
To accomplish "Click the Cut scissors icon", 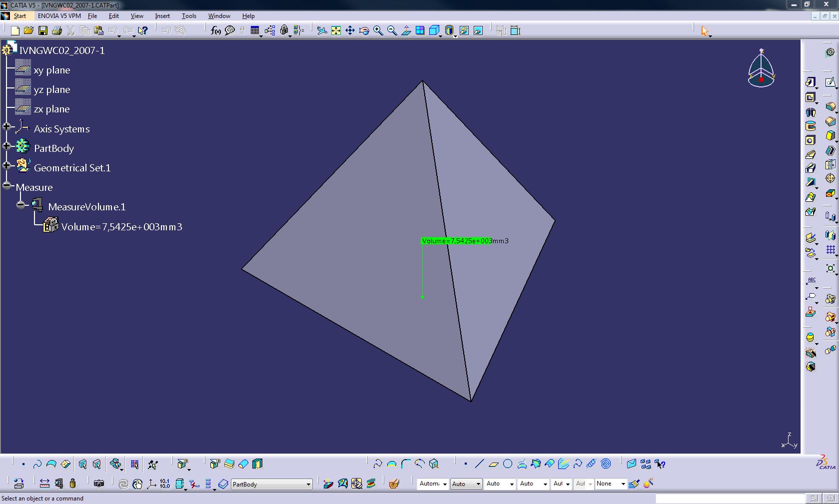I will click(x=71, y=31).
